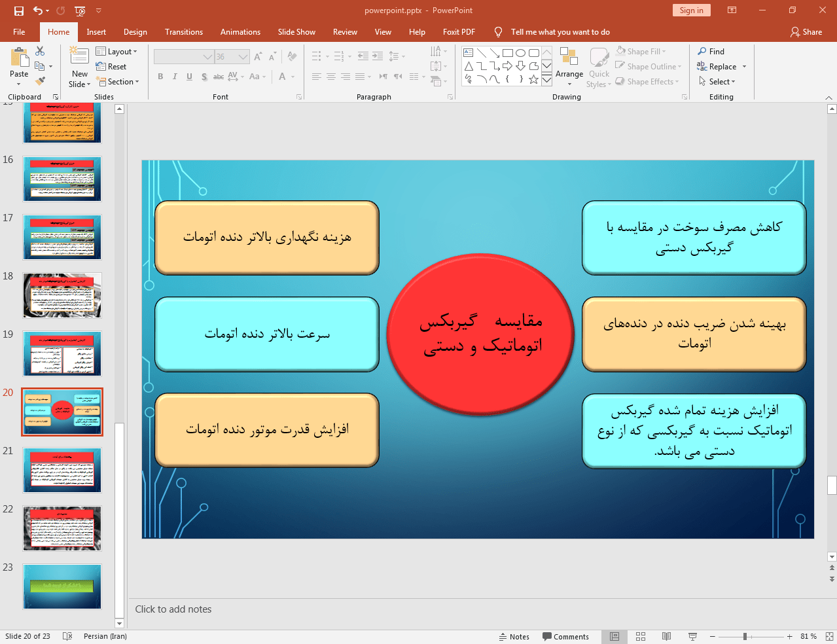Click the zoom in plus button
Image resolution: width=837 pixels, height=644 pixels.
click(789, 637)
